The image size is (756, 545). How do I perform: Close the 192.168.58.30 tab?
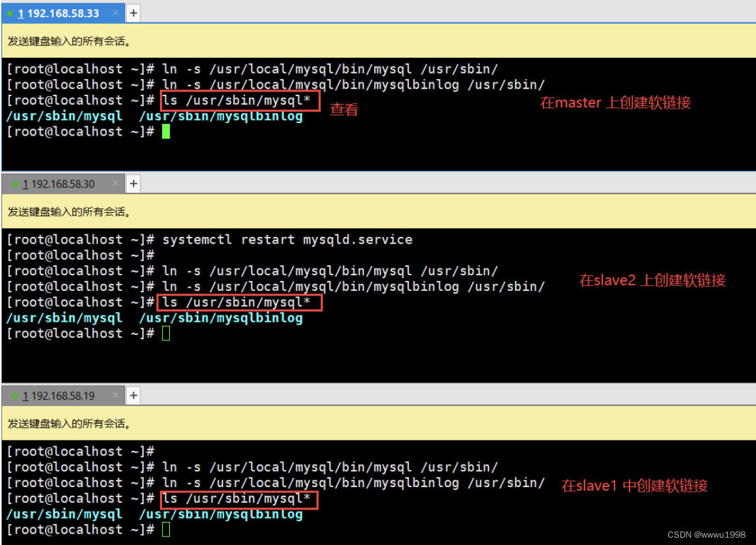coord(115,184)
